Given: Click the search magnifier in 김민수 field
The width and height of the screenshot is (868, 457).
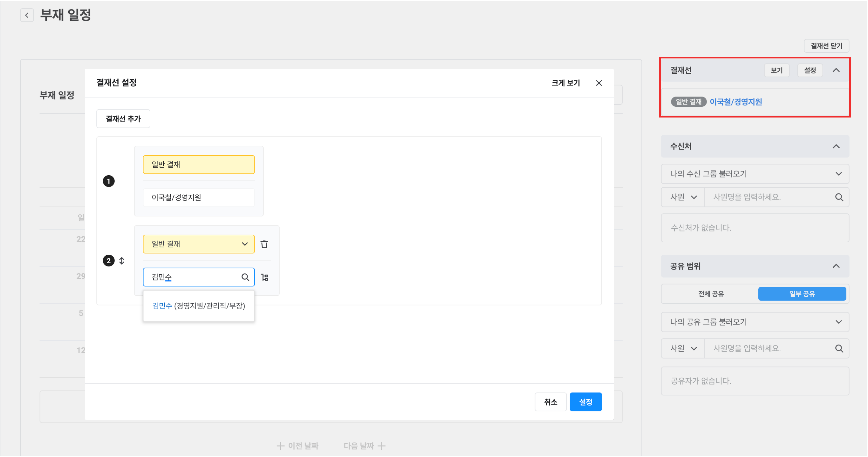Looking at the screenshot, I should (245, 277).
